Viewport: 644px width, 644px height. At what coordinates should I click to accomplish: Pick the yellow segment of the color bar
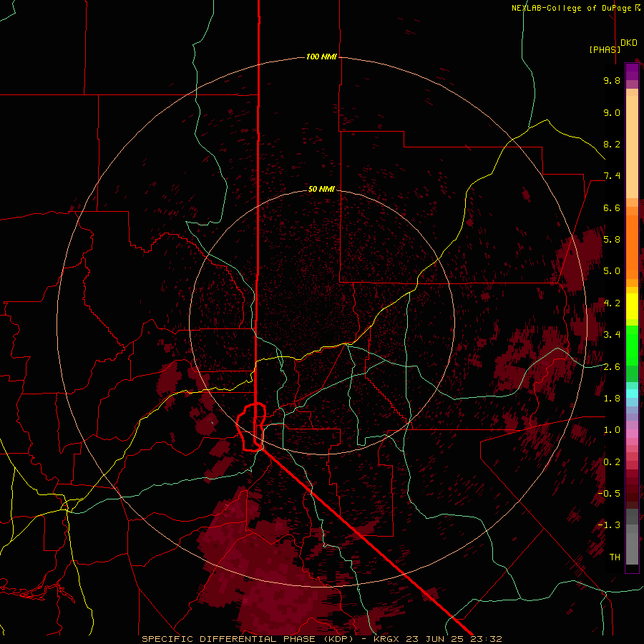pos(632,306)
